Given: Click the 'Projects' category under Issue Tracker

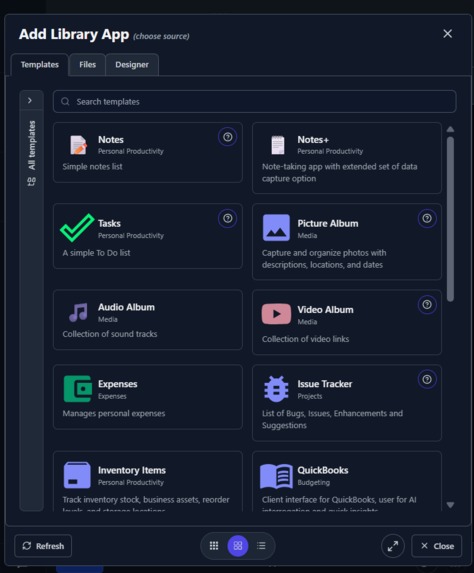Looking at the screenshot, I should pyautogui.click(x=310, y=396).
